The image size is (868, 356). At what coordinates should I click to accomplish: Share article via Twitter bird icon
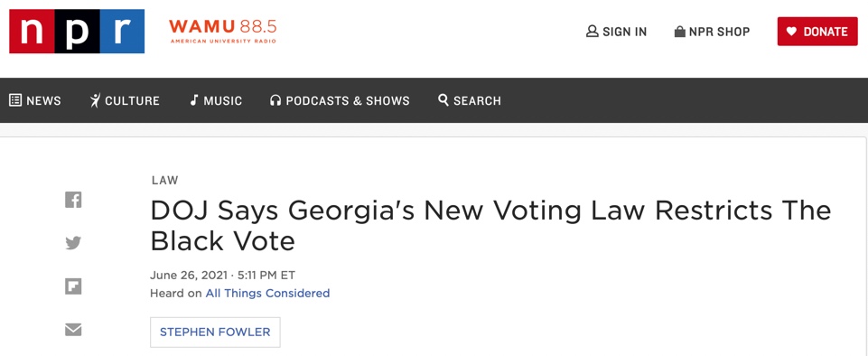tap(73, 242)
